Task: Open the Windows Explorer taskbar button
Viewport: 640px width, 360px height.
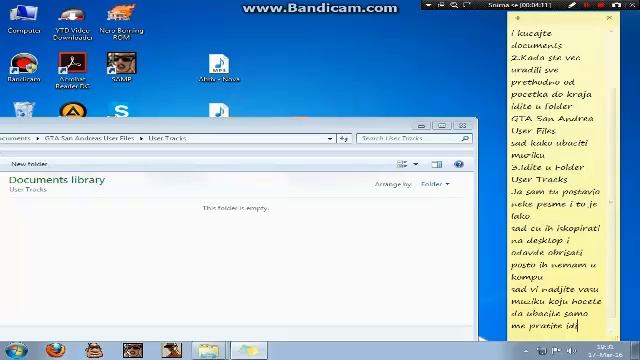Action: click(x=209, y=351)
